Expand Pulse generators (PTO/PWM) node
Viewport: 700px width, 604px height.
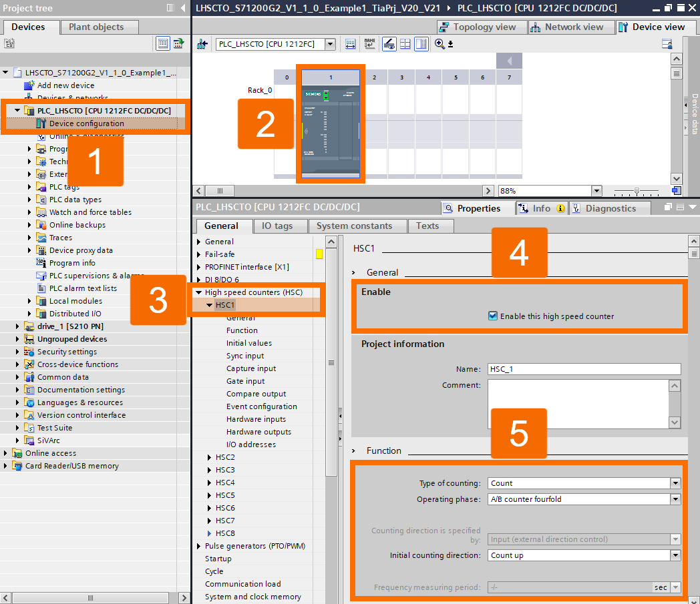pyautogui.click(x=198, y=546)
